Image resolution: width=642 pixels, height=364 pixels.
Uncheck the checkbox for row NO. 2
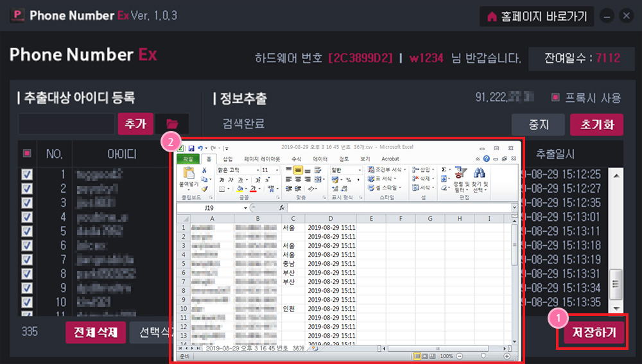point(27,189)
